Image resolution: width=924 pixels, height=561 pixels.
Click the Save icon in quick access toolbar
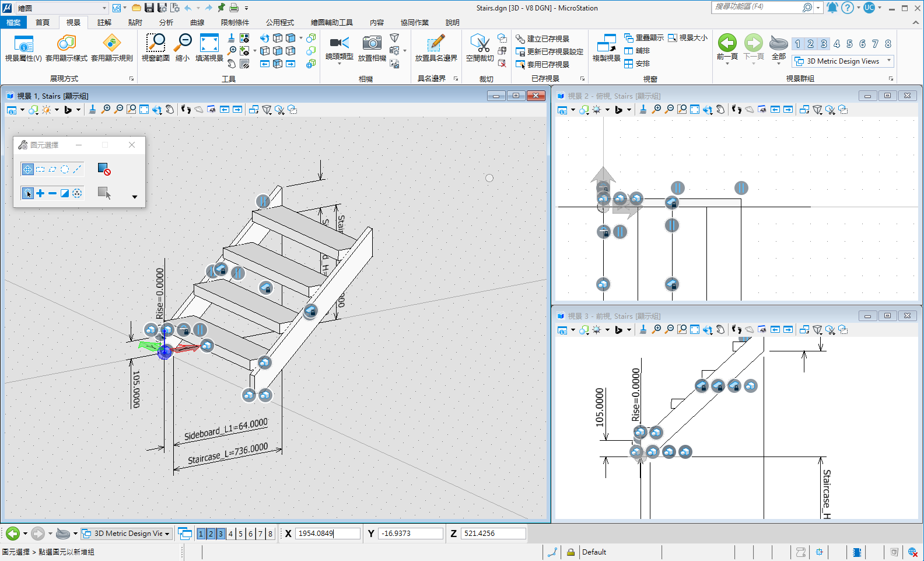pyautogui.click(x=149, y=8)
